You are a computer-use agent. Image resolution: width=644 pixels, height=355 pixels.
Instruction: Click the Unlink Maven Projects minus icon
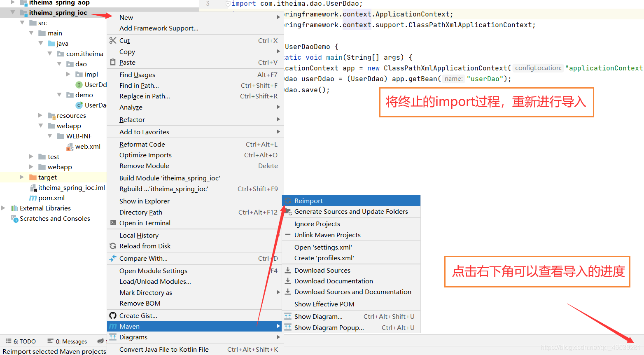288,235
